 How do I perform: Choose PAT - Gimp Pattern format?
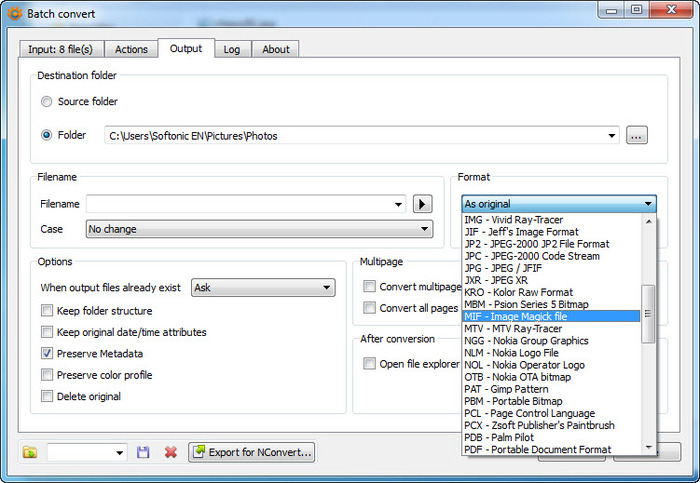tap(551, 389)
